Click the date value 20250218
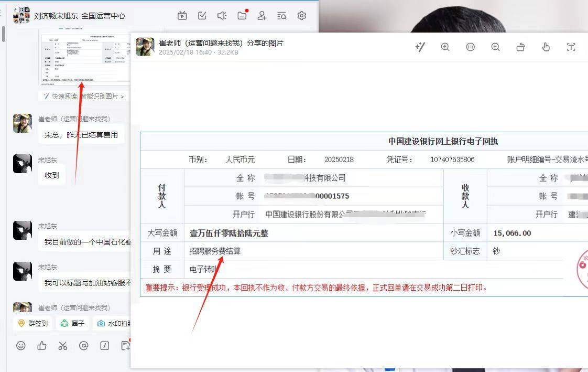Screen dimensions: 588x372 339,160
